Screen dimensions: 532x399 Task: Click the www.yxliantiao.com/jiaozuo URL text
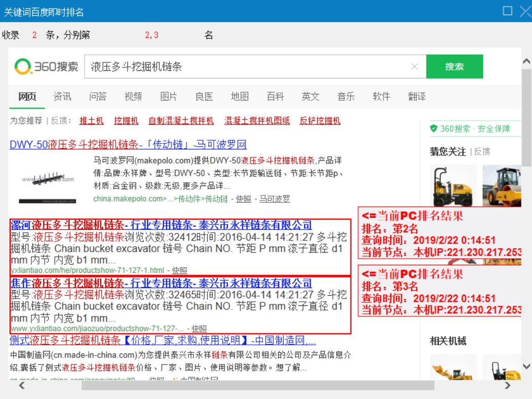pyautogui.click(x=97, y=329)
